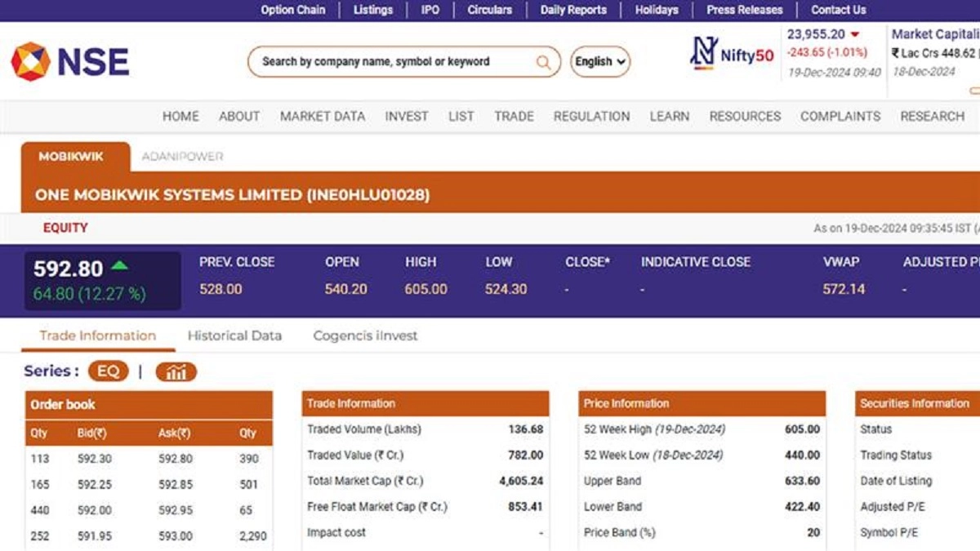This screenshot has height=551, width=980.
Task: Click the search magnifier icon
Action: point(543,62)
